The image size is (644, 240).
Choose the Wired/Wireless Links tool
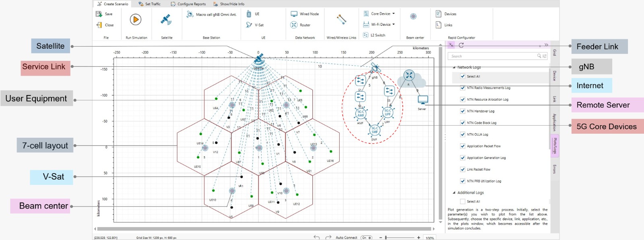coord(341,19)
